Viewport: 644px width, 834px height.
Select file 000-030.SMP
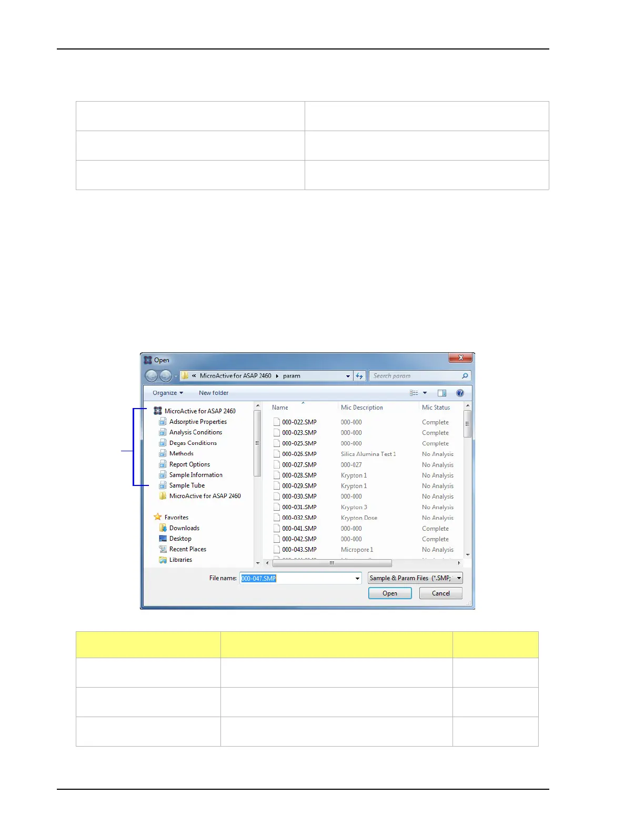tap(299, 497)
